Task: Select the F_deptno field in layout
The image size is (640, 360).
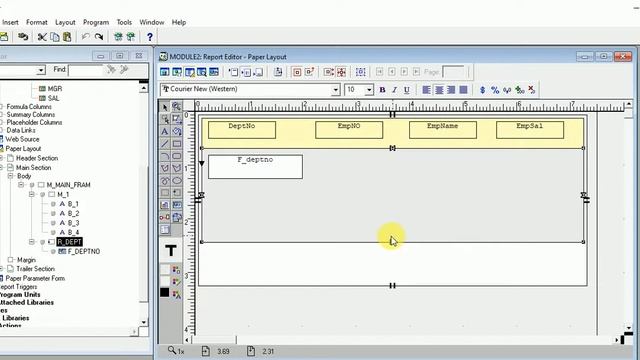Action: [x=256, y=167]
